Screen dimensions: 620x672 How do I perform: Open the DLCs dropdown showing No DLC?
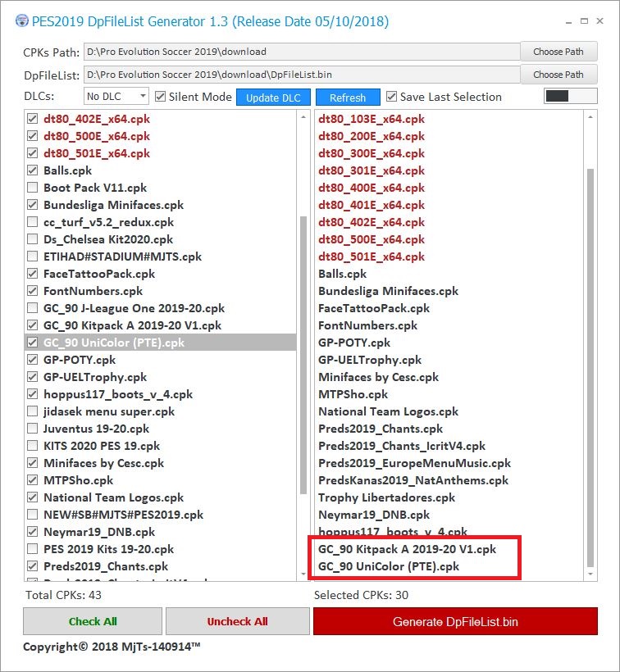116,96
